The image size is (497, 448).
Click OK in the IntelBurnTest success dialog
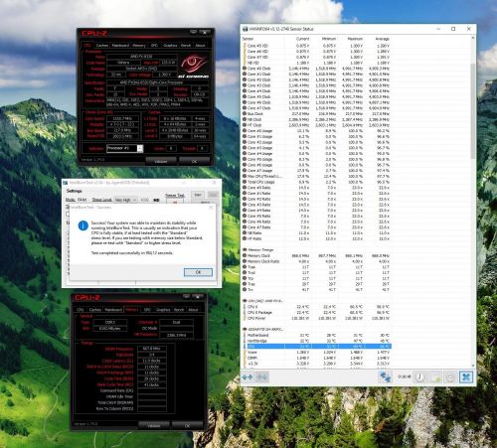198,272
